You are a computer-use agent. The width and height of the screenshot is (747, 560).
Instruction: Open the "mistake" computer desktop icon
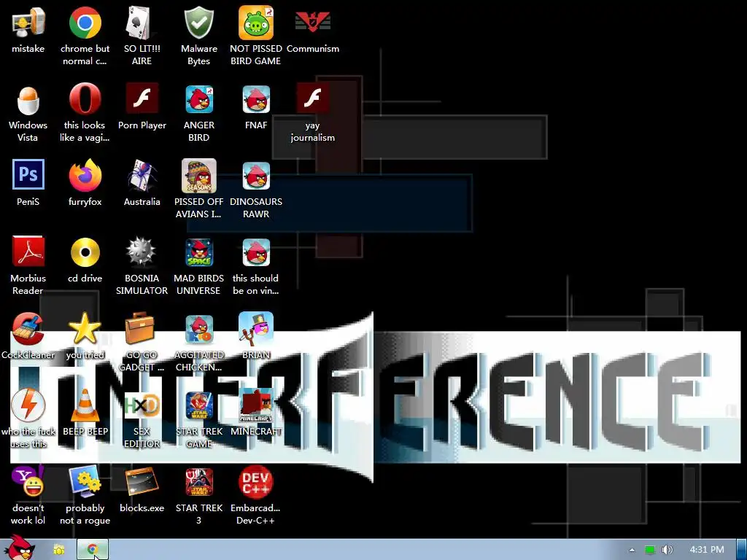(x=28, y=23)
